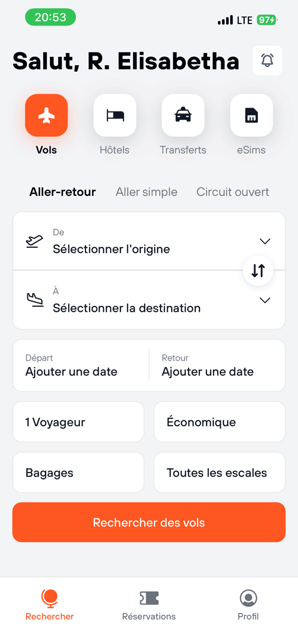Image resolution: width=298 pixels, height=644 pixels.
Task: Expand the origin selection dropdown
Action: 265,241
